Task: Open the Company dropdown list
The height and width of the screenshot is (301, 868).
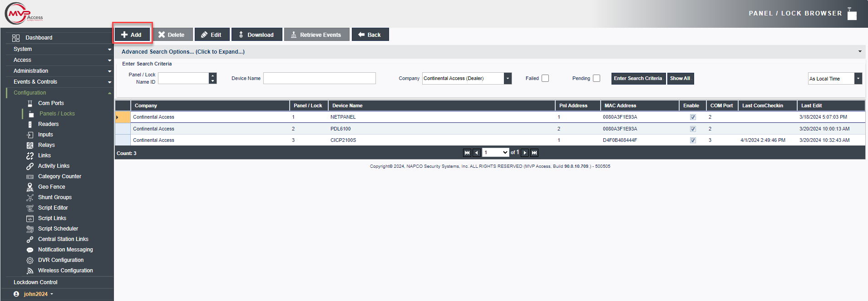Action: (508, 79)
